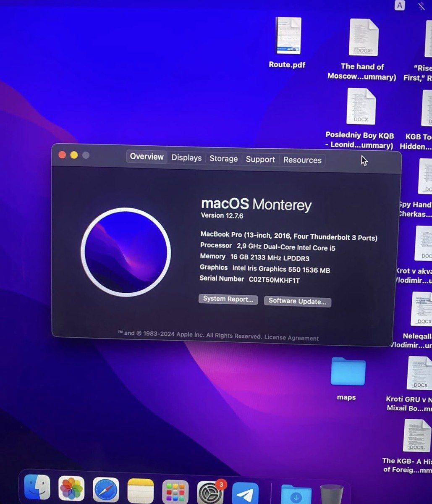
Task: Open Safari browser in Dock
Action: 106,490
